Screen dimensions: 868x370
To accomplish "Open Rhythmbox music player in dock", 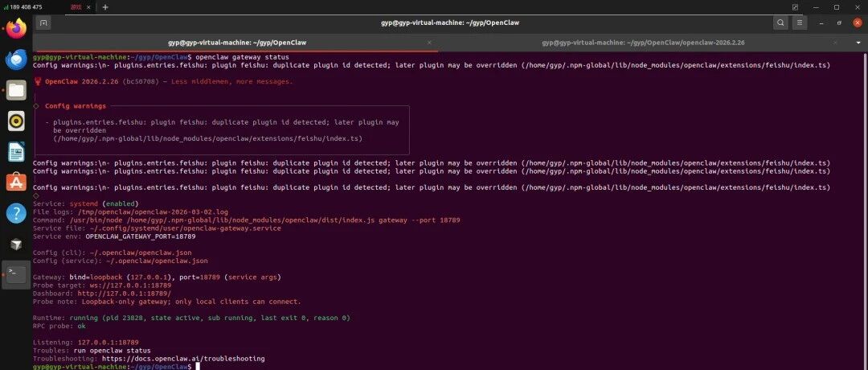I will (x=16, y=121).
